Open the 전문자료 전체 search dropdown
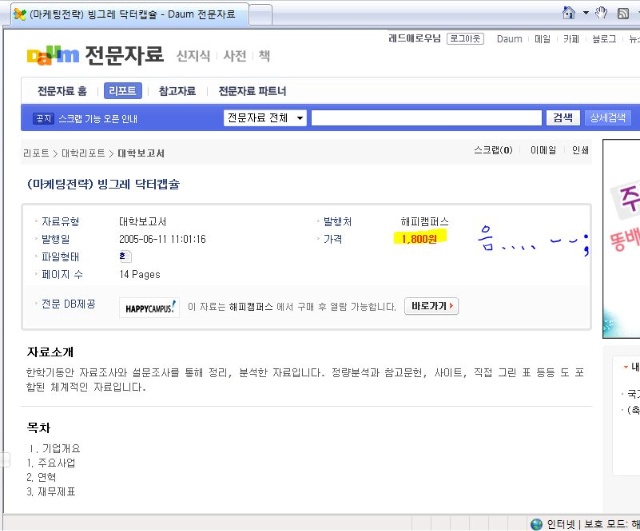This screenshot has height=531, width=640. (x=265, y=118)
